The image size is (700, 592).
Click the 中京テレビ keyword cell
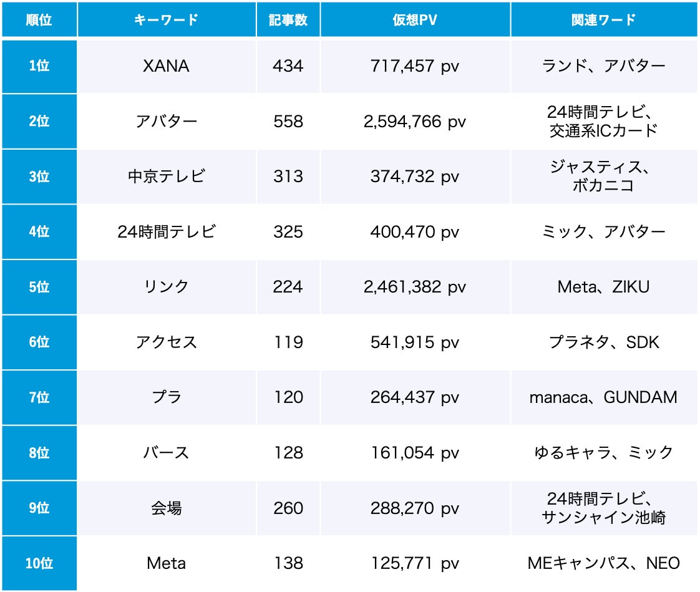[x=166, y=177]
